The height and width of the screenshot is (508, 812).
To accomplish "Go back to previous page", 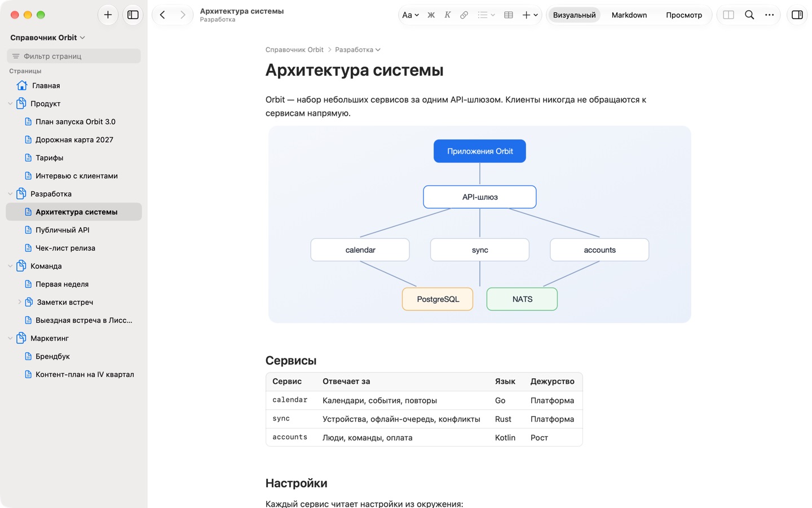I will tap(162, 15).
